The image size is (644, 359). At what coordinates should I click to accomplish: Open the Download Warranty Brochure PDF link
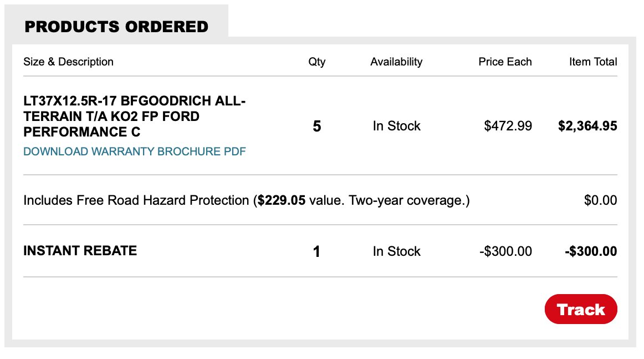[134, 151]
